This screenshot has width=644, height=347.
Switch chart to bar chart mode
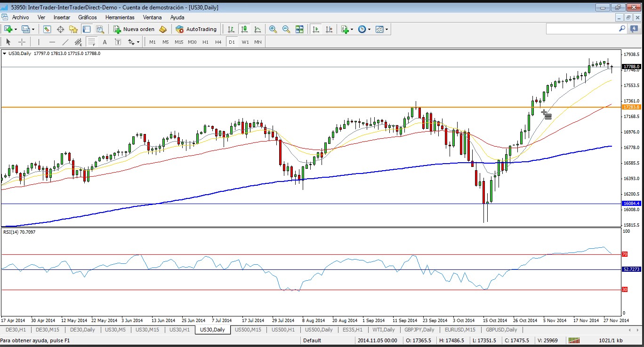(x=231, y=29)
